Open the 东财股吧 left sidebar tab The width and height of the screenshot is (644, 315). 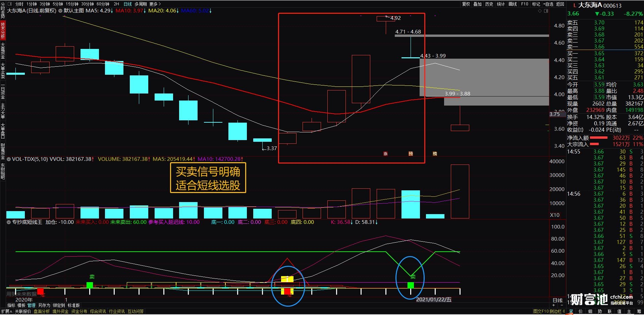pyautogui.click(x=3, y=171)
